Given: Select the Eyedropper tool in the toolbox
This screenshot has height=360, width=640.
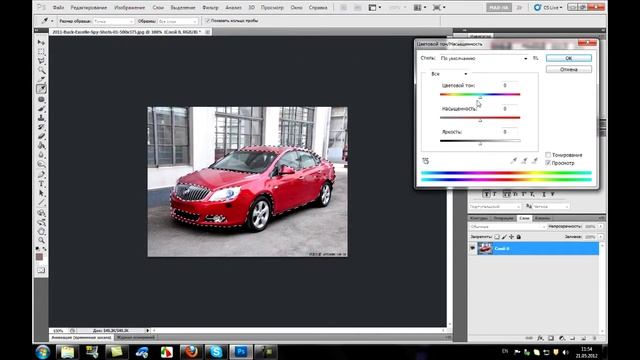Looking at the screenshot, I should (x=41, y=89).
